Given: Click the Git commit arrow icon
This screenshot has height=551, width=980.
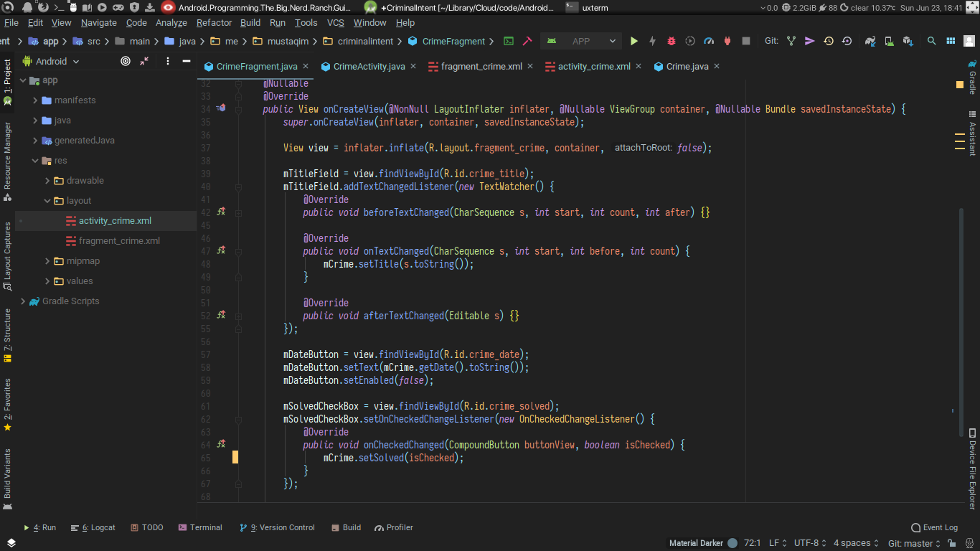Looking at the screenshot, I should (809, 42).
